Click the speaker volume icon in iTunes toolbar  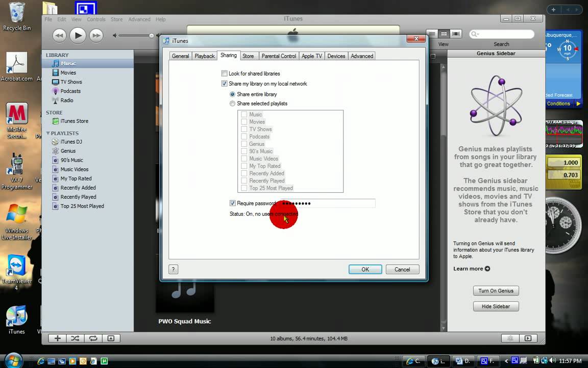pyautogui.click(x=115, y=36)
